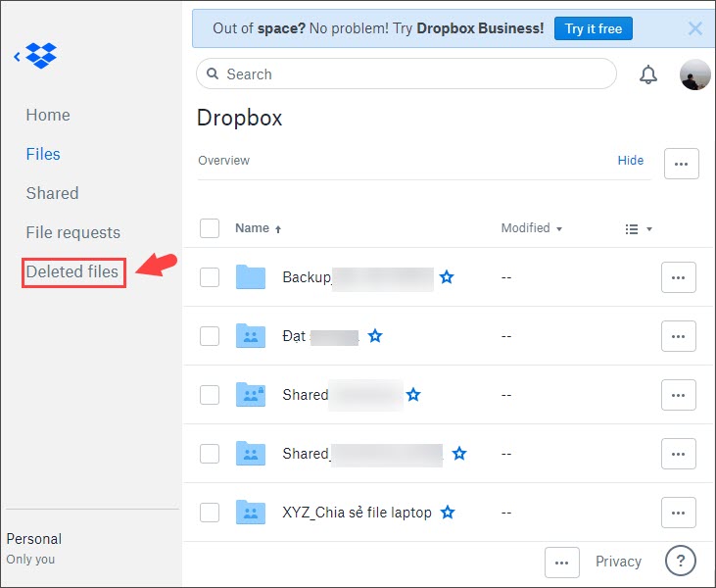The height and width of the screenshot is (588, 716).
Task: Click the Try it free button
Action: [x=594, y=28]
